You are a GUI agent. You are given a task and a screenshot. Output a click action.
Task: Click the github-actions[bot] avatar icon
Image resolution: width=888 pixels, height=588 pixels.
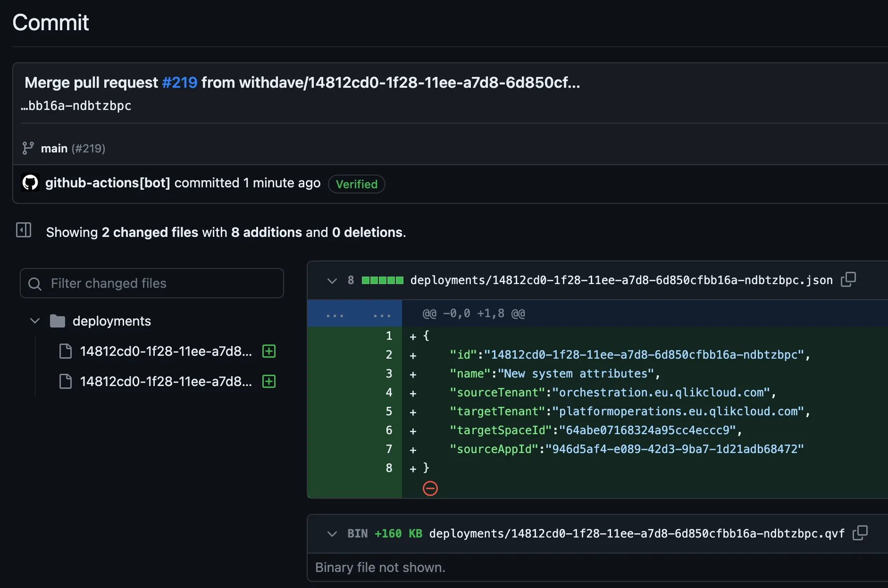[x=30, y=183]
